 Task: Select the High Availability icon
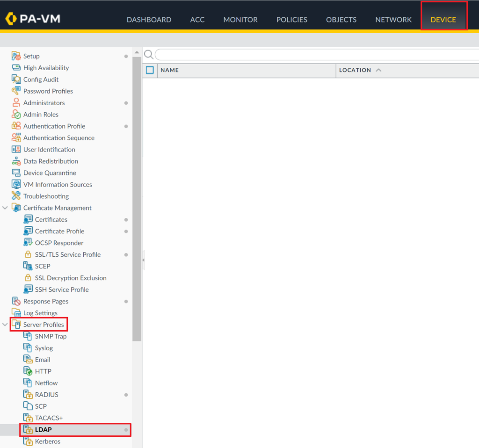pyautogui.click(x=17, y=67)
